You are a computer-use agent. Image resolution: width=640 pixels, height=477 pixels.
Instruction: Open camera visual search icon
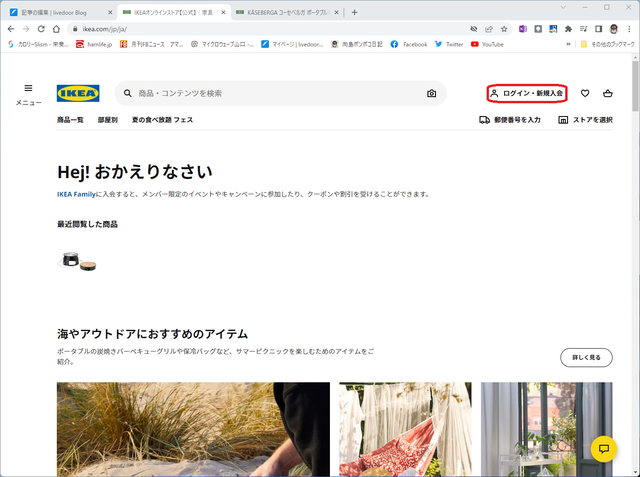coord(431,93)
